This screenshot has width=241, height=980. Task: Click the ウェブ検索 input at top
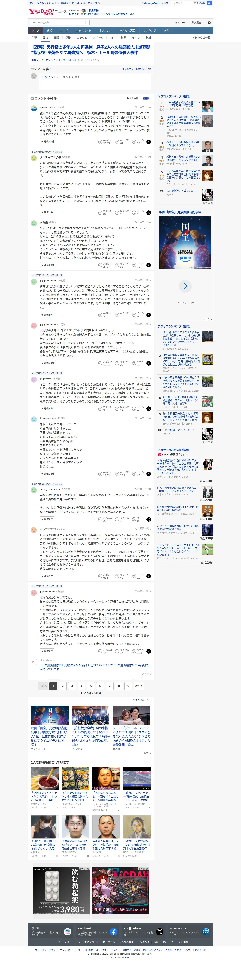pos(182,3)
